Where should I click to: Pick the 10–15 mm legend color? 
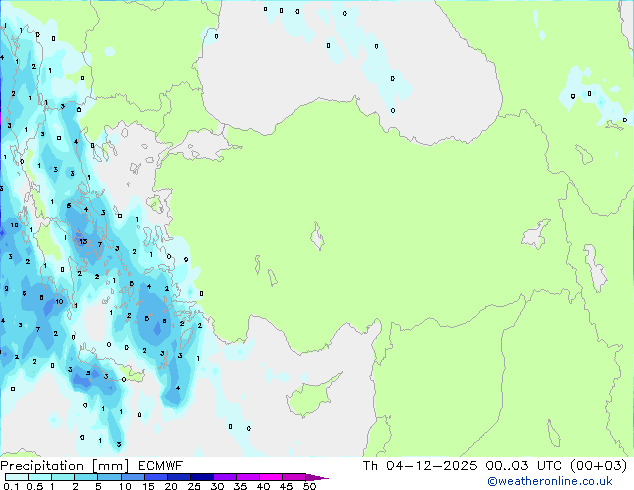pyautogui.click(x=132, y=477)
